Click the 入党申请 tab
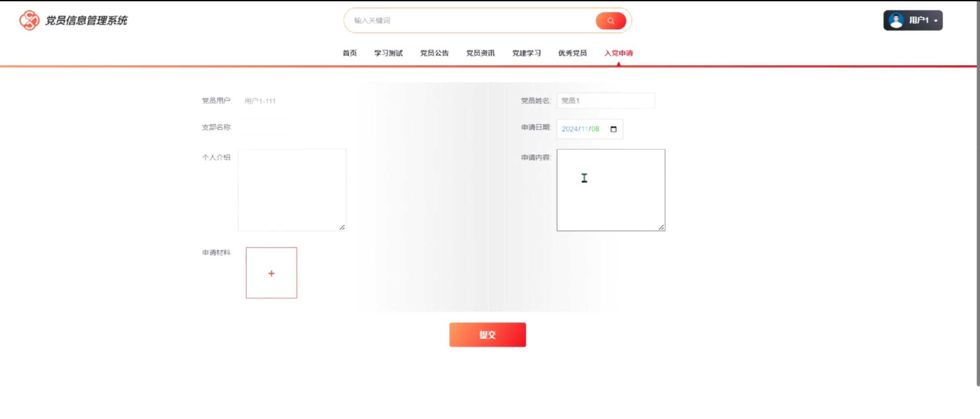The width and height of the screenshot is (980, 419). 618,53
